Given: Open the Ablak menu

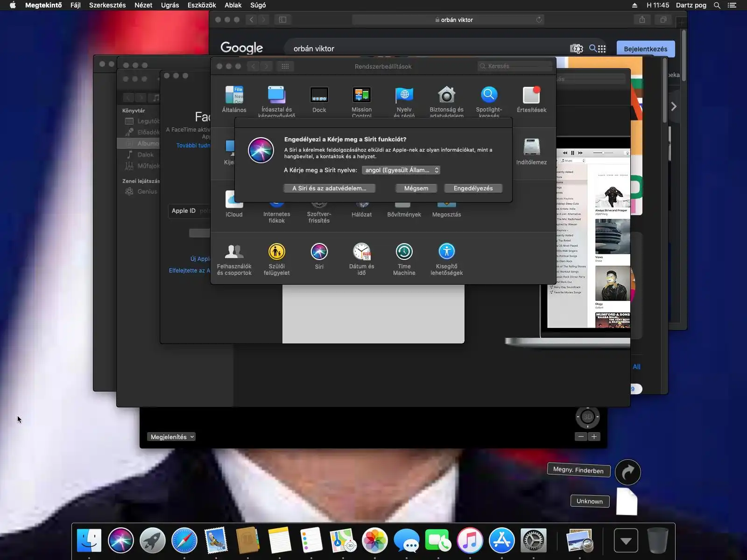Looking at the screenshot, I should [233, 5].
